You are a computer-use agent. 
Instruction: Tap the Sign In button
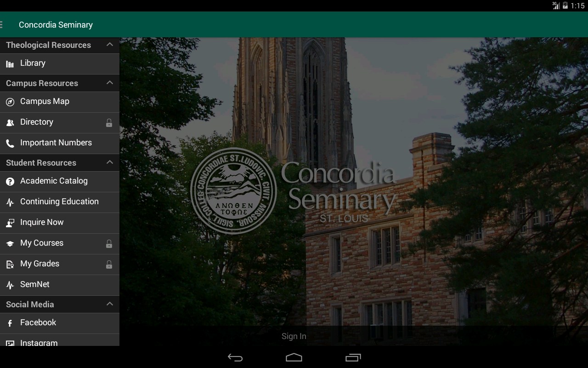click(x=294, y=336)
